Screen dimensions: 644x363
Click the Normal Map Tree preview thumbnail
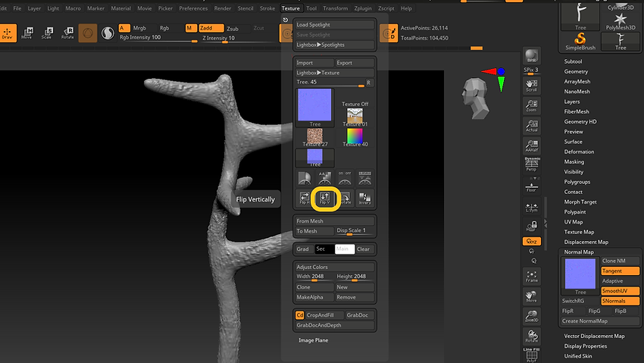point(580,276)
